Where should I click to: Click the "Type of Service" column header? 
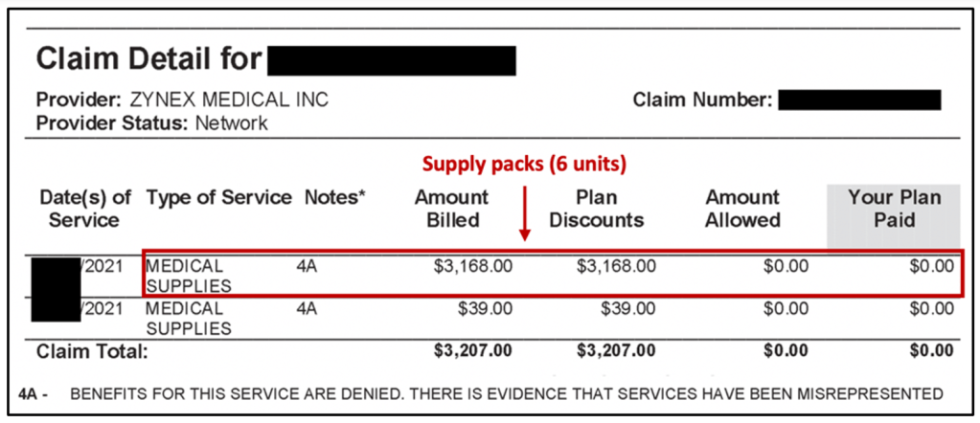[218, 198]
